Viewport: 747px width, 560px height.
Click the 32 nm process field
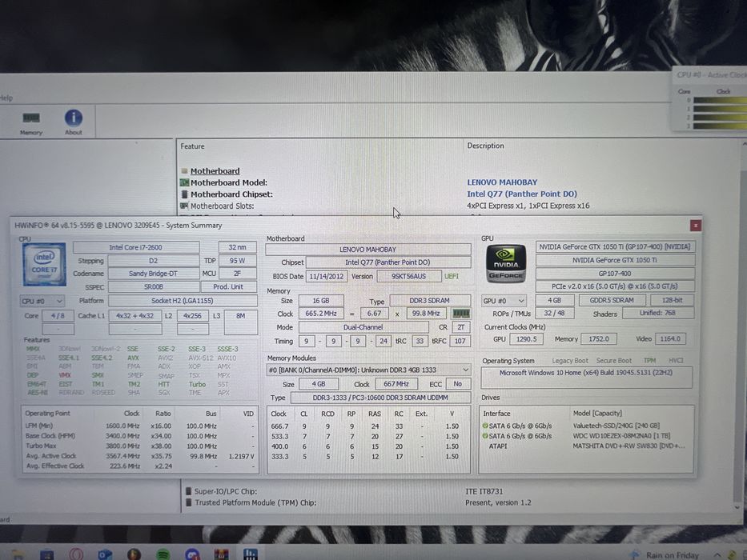click(237, 247)
